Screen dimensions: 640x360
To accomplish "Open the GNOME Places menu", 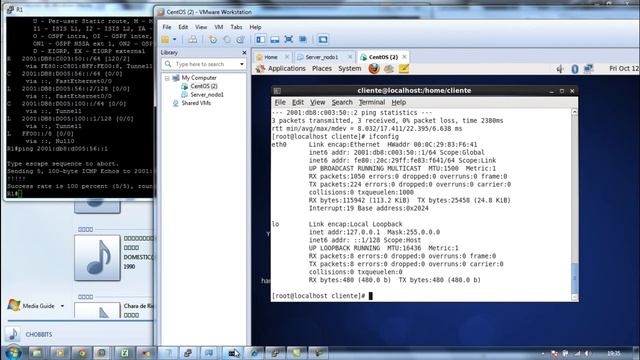I will tap(322, 69).
